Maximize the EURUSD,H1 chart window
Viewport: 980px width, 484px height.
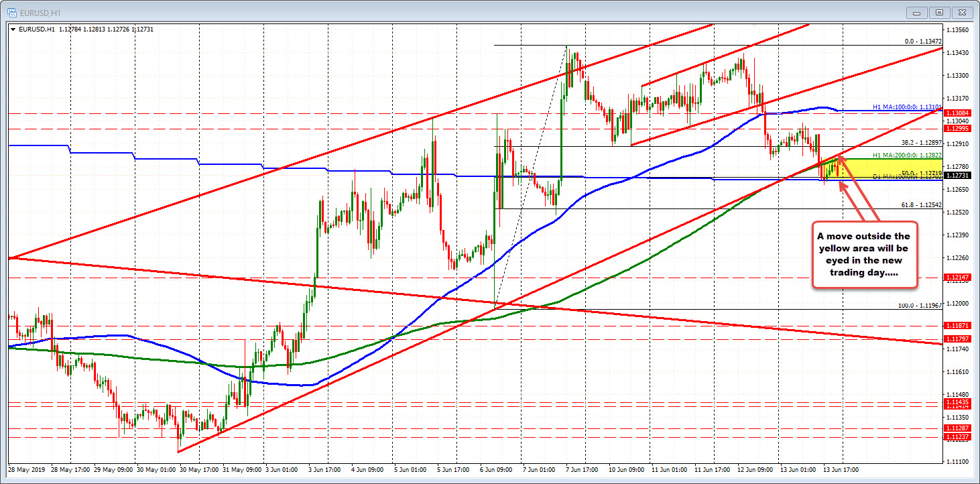(x=939, y=12)
